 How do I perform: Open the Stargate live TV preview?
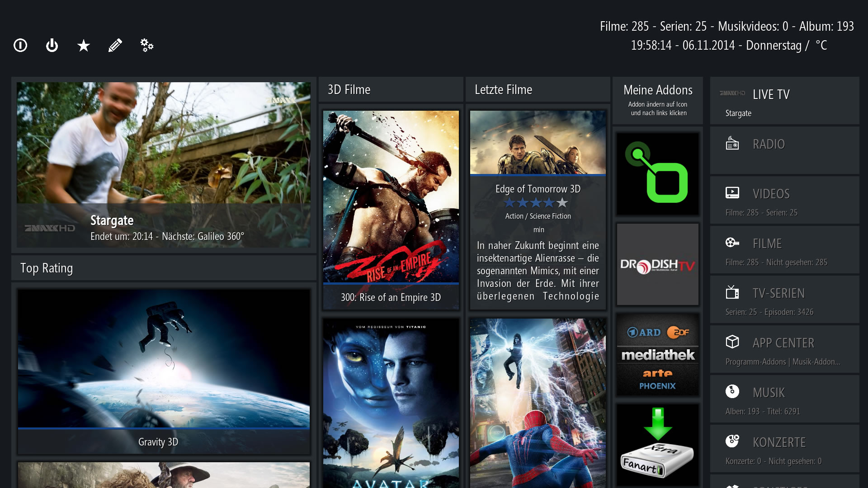point(164,164)
